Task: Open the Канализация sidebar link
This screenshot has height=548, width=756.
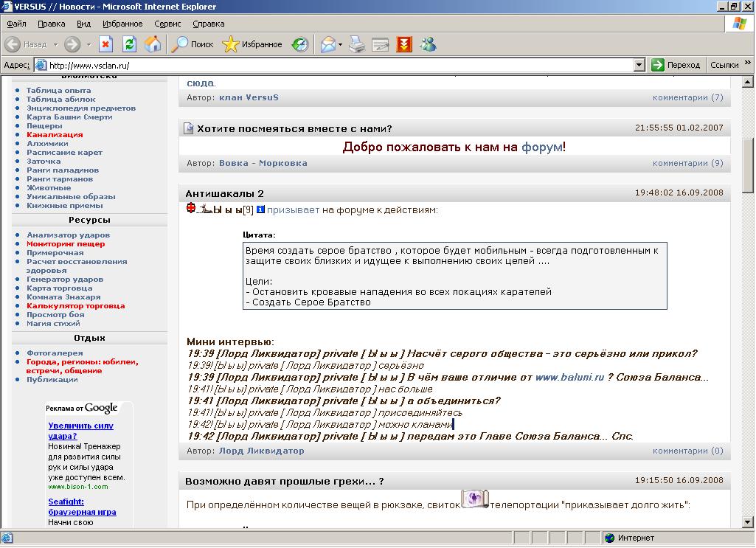Action: click(55, 135)
